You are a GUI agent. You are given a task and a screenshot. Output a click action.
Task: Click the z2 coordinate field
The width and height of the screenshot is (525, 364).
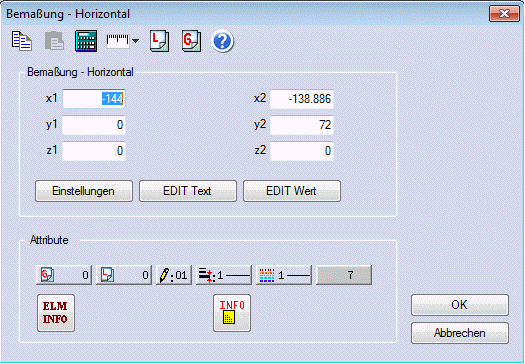pyautogui.click(x=302, y=151)
